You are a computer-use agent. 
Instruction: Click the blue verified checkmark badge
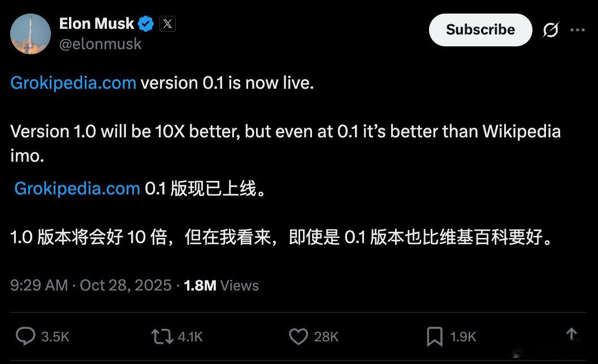click(x=146, y=24)
